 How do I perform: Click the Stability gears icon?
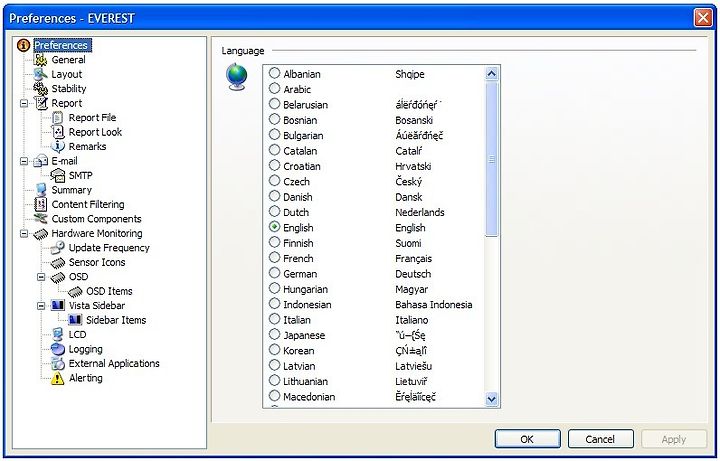coord(40,88)
